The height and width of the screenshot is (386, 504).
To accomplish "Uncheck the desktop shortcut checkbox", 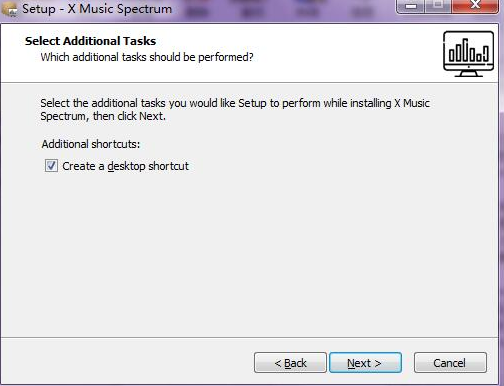I will tap(51, 166).
